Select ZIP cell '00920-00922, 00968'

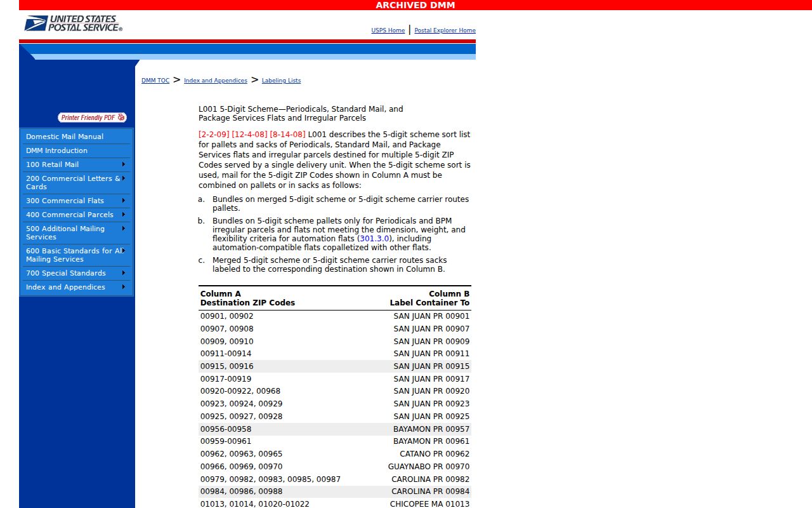[240, 391]
